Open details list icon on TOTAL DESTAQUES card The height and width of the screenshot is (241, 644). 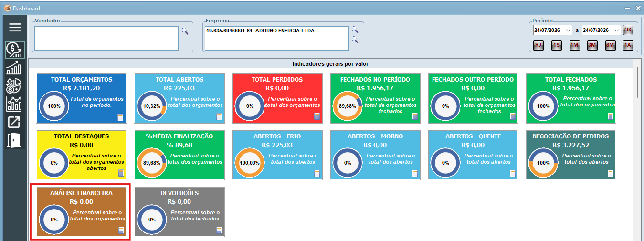click(121, 173)
